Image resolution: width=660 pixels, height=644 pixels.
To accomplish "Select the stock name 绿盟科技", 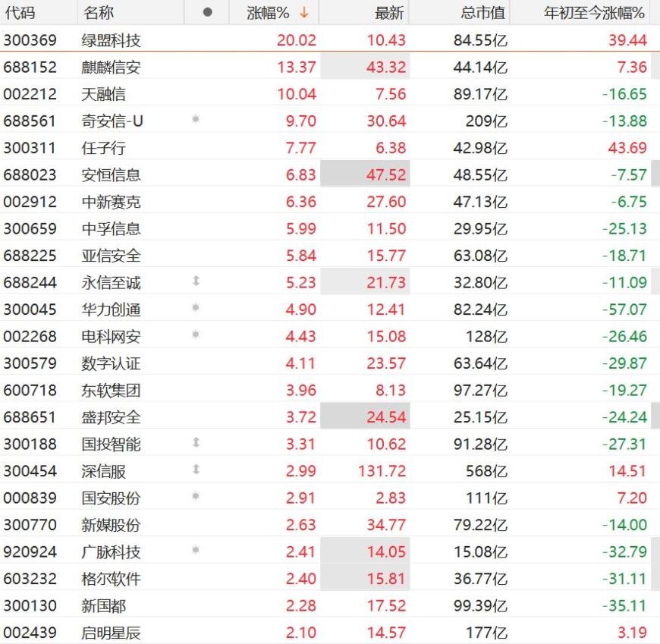I will 111,40.
